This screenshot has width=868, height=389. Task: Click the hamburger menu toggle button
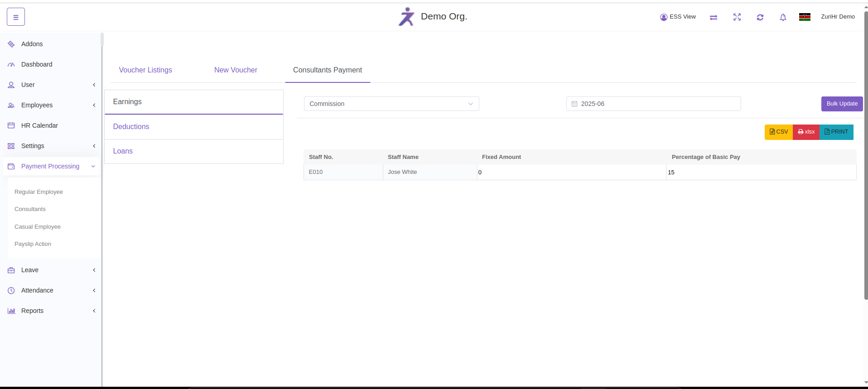[x=16, y=17]
